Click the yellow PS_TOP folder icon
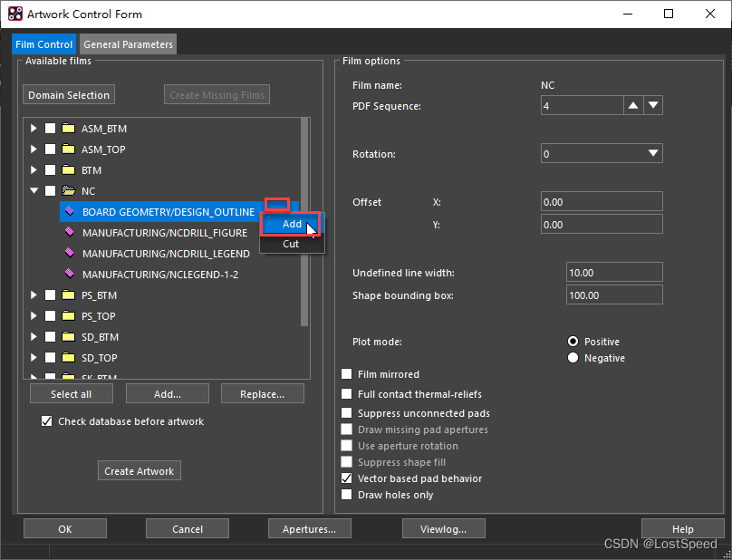 [68, 316]
